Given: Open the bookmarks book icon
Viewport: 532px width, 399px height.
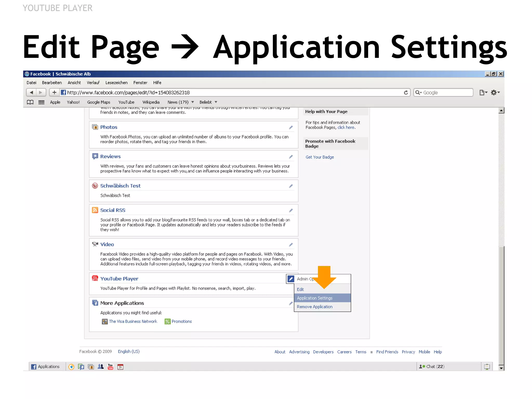Looking at the screenshot, I should click(x=30, y=102).
